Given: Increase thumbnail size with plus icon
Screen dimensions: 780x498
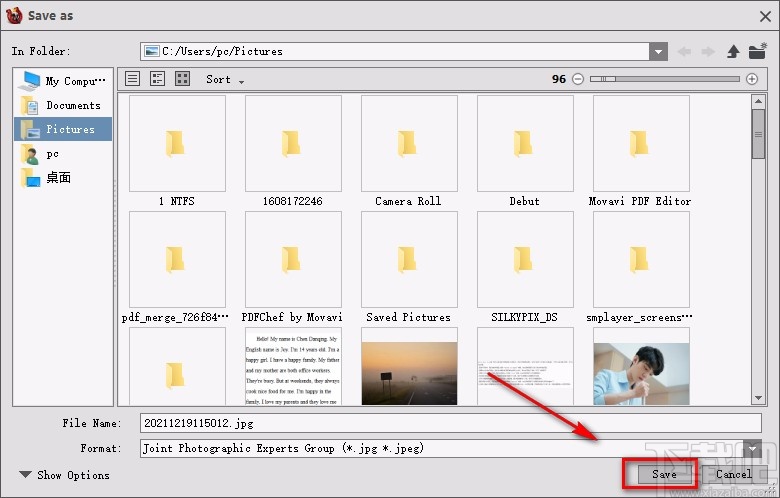Looking at the screenshot, I should pos(752,79).
